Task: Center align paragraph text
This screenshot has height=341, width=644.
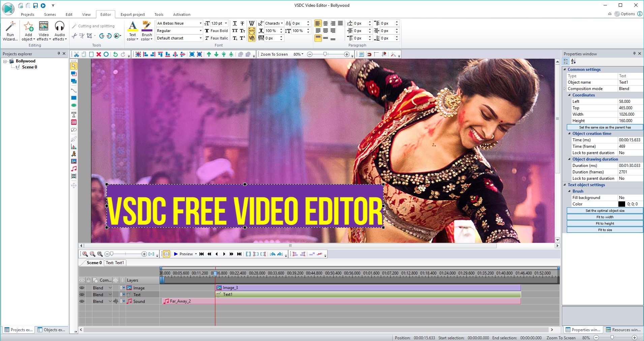Action: pos(326,23)
